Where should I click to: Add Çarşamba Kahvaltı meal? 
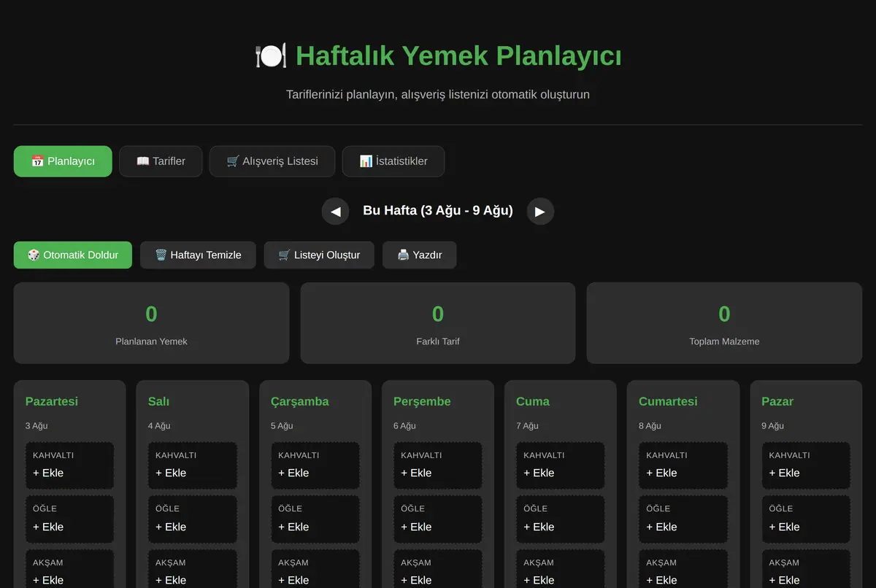point(315,465)
